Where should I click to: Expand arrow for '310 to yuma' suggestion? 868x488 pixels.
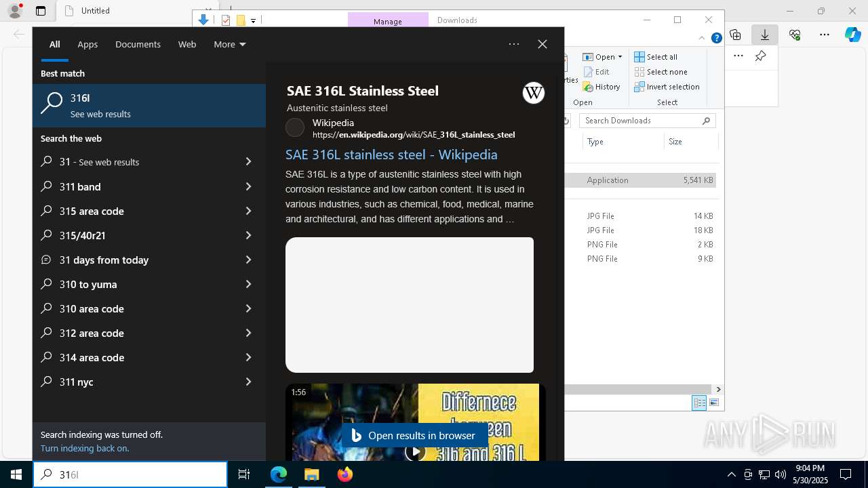tap(248, 284)
